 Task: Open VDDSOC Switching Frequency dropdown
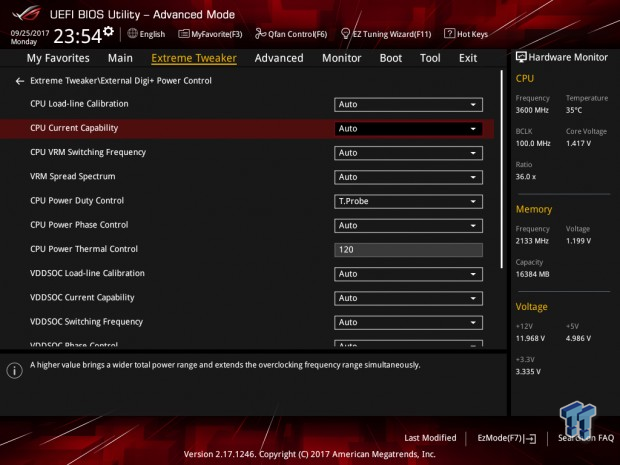[408, 322]
